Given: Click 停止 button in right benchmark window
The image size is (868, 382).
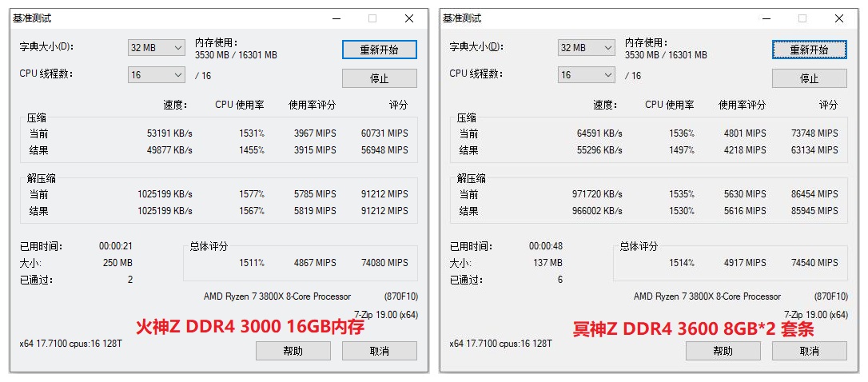Looking at the screenshot, I should click(x=810, y=78).
